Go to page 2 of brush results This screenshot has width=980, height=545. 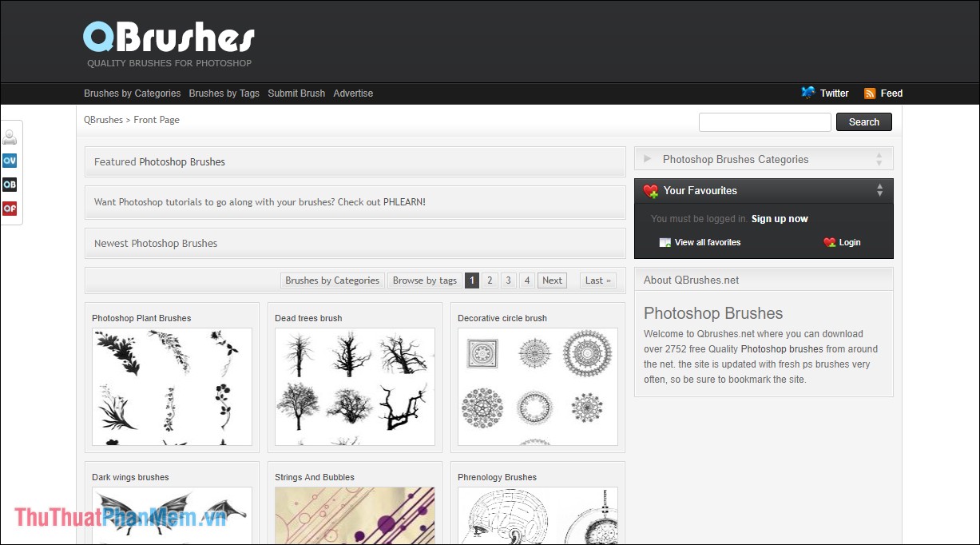pos(490,280)
